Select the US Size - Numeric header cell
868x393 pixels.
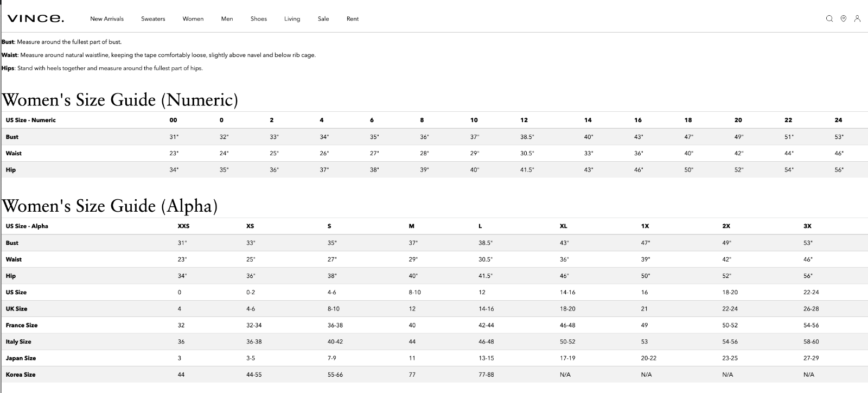tap(31, 120)
